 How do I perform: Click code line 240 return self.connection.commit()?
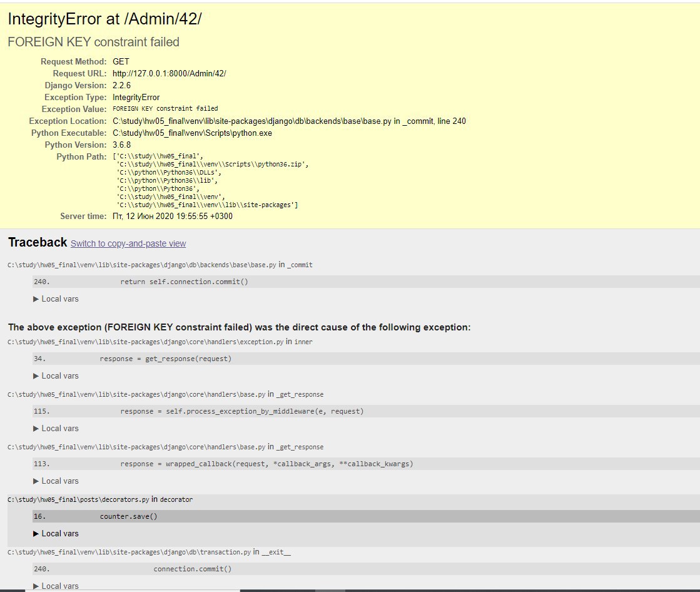point(366,282)
